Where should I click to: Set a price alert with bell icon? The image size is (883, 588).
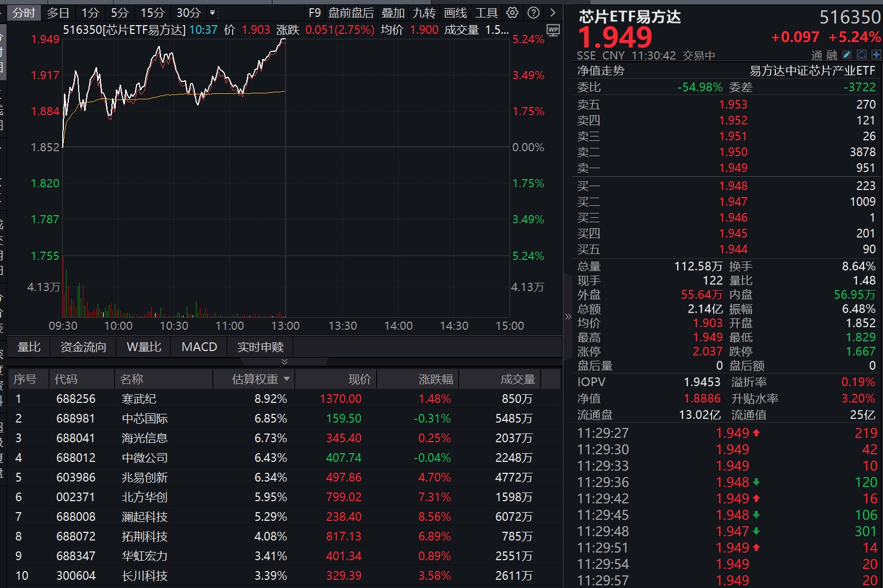coord(862,55)
